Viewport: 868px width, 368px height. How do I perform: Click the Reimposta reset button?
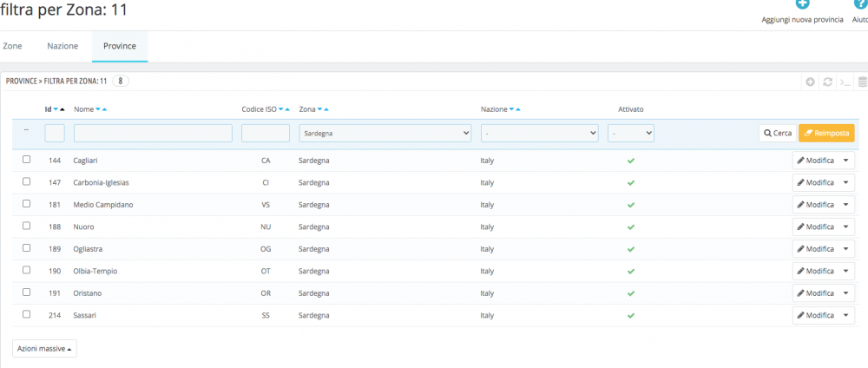826,134
